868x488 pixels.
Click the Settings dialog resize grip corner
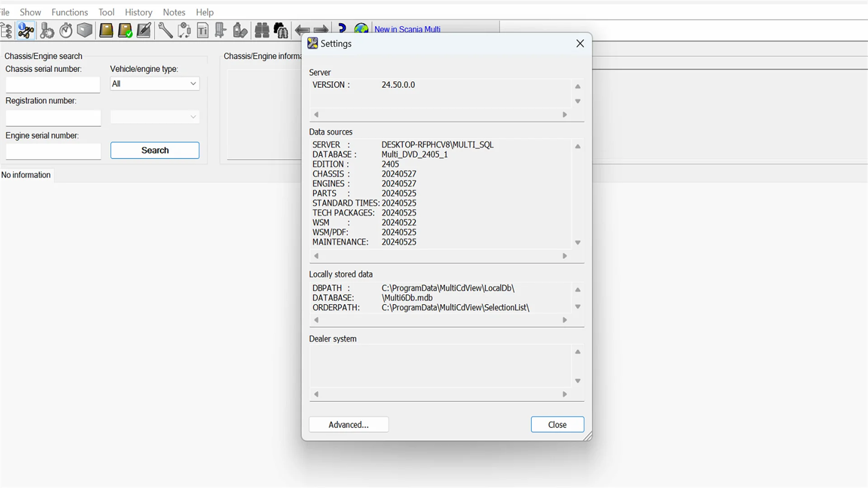point(587,436)
